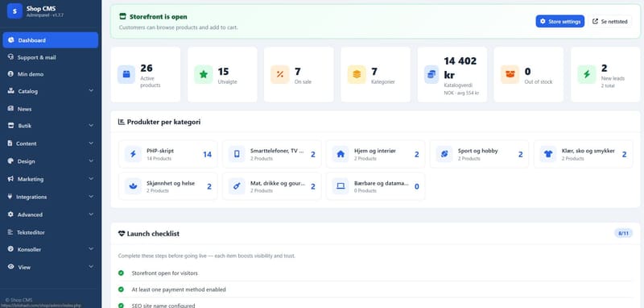Click the Shop CMS logo icon
This screenshot has height=308, width=644.
coord(14,11)
